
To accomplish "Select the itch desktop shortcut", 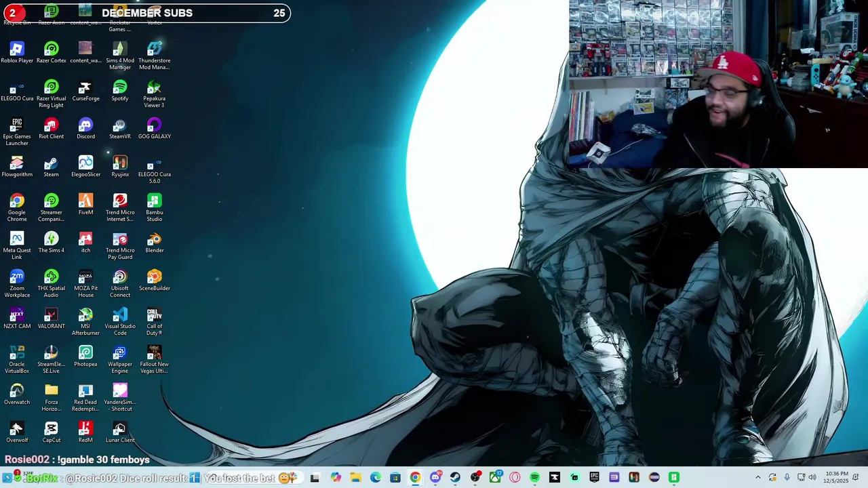I will click(85, 243).
